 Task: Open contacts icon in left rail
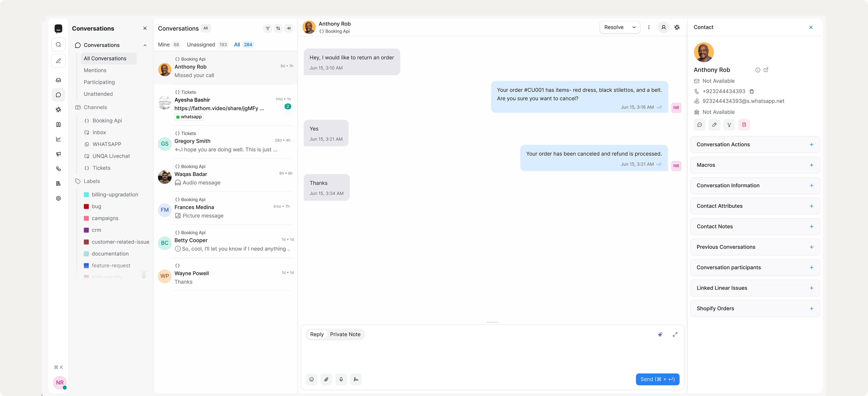point(58,125)
